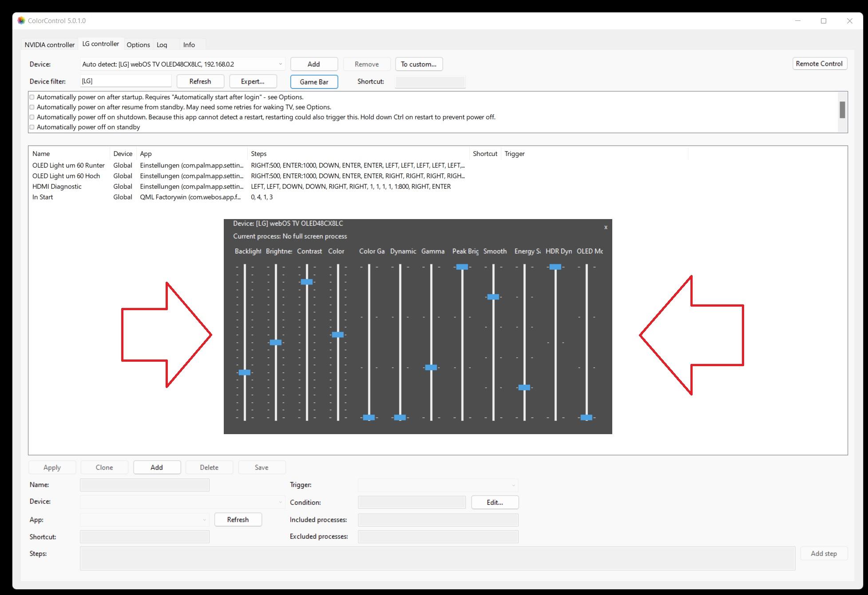Click the Add device button
The width and height of the screenshot is (868, 595).
tap(314, 64)
